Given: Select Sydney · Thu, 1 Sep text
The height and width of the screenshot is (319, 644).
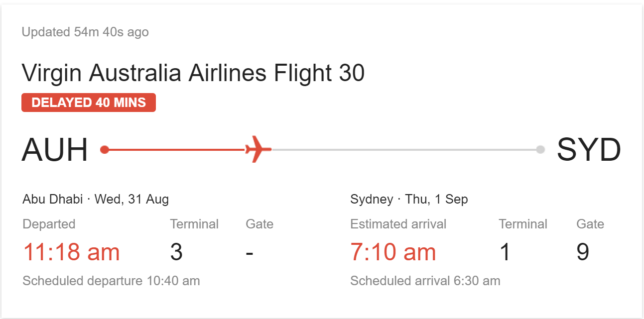Looking at the screenshot, I should click(x=409, y=200).
